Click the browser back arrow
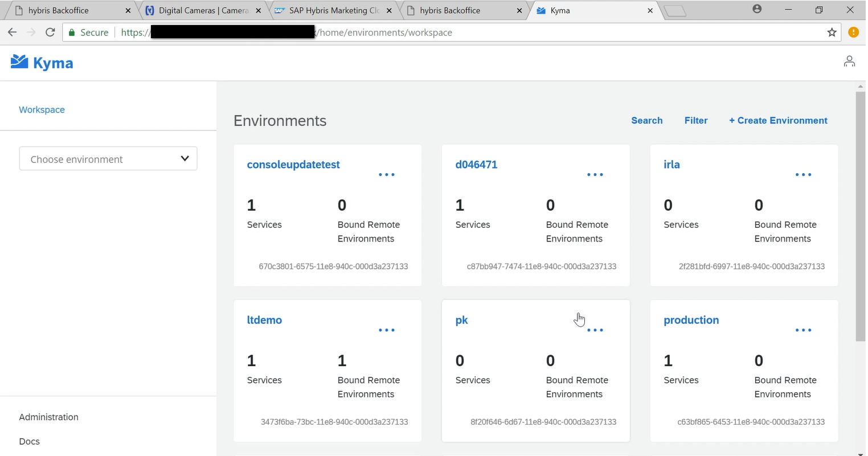The image size is (868, 456). coord(13,32)
